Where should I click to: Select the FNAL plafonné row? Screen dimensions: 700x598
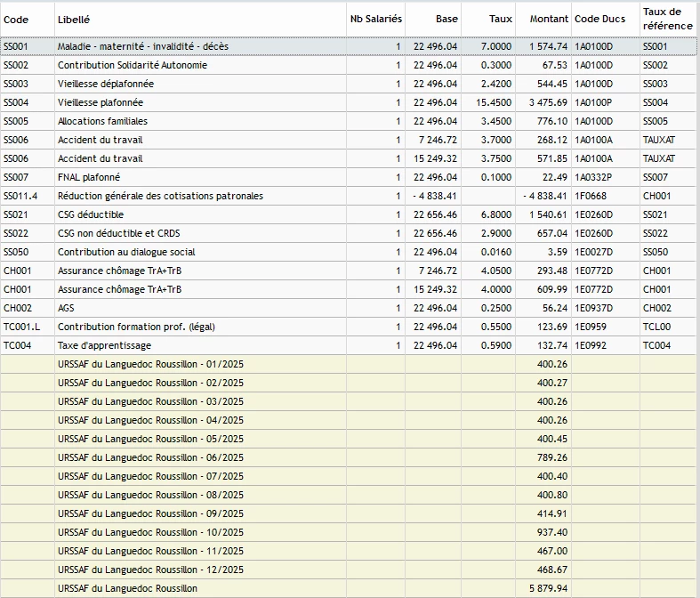point(348,177)
